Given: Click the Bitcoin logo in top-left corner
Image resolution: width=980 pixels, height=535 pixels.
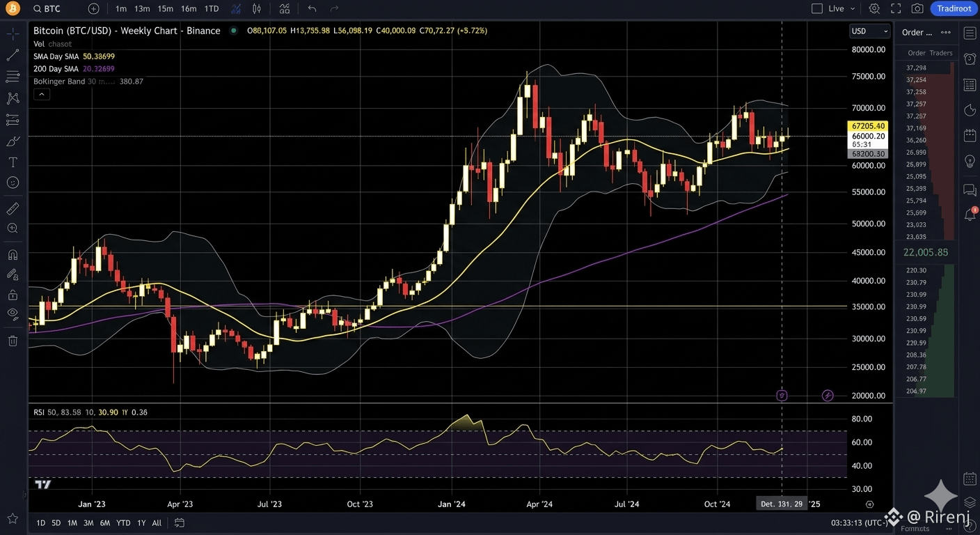Looking at the screenshot, I should click(x=13, y=8).
